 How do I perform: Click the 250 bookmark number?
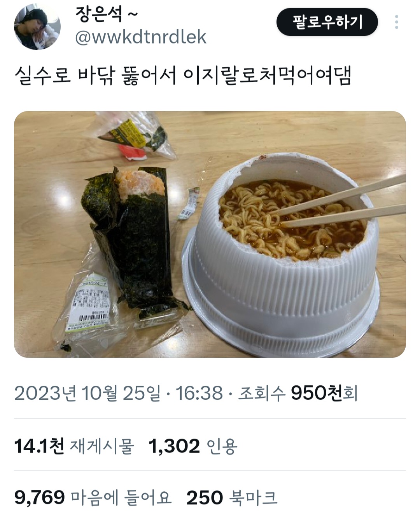205,497
